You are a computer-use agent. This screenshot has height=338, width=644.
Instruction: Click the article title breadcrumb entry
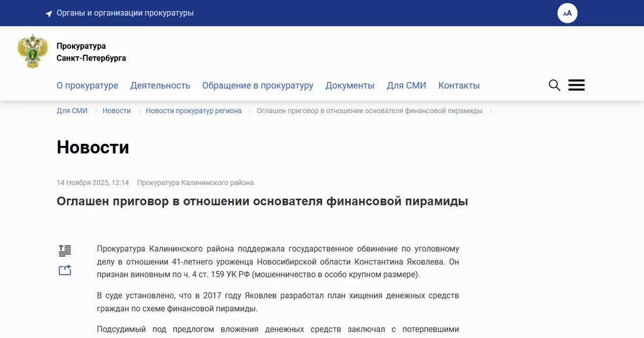[370, 111]
